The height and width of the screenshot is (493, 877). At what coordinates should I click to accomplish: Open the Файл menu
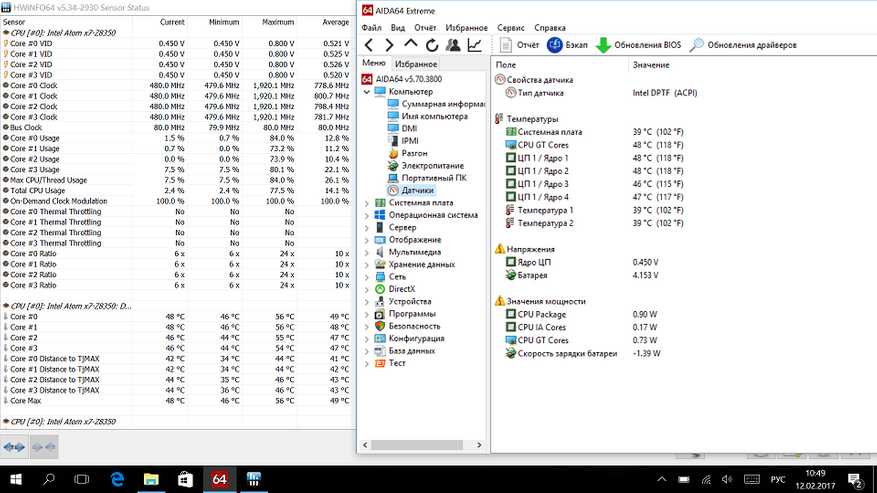tap(371, 27)
